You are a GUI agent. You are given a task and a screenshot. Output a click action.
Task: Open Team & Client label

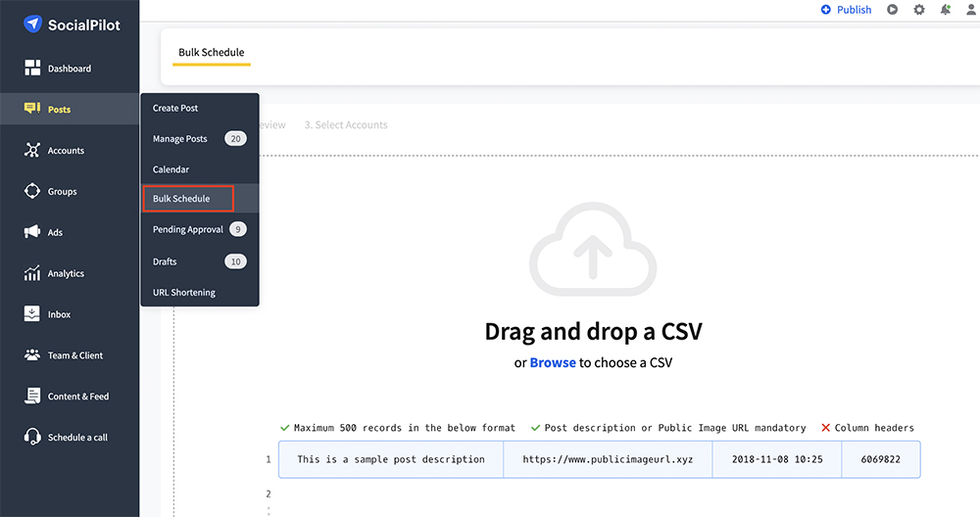pyautogui.click(x=75, y=355)
